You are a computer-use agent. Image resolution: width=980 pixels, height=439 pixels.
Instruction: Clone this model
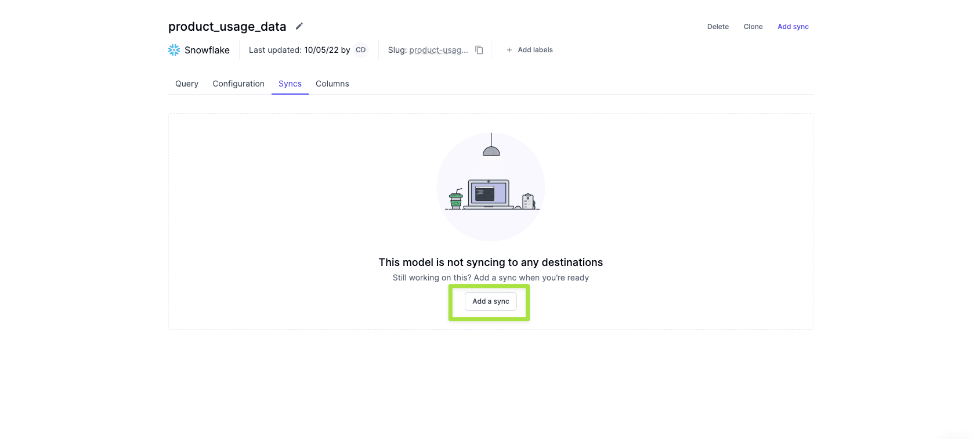[753, 27]
